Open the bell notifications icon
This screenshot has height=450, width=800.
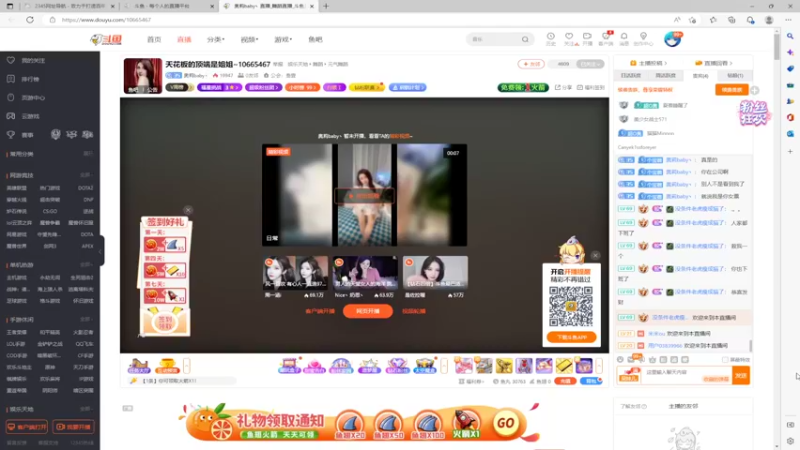624,39
